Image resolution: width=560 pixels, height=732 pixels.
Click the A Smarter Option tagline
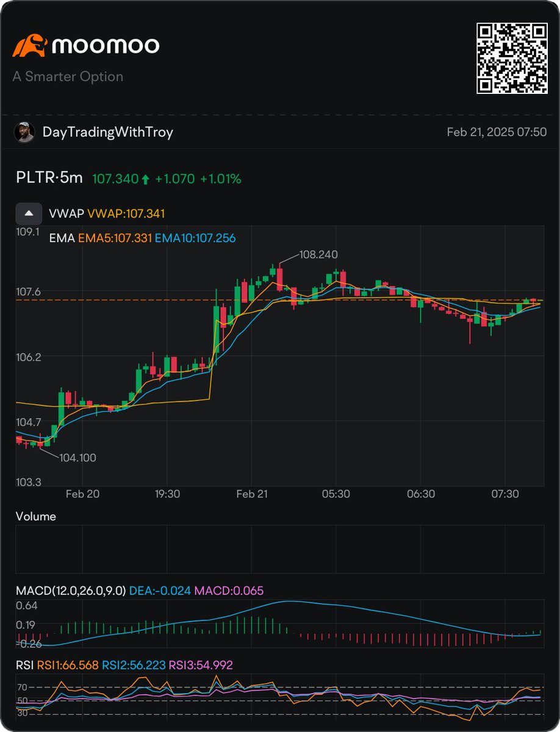(68, 77)
